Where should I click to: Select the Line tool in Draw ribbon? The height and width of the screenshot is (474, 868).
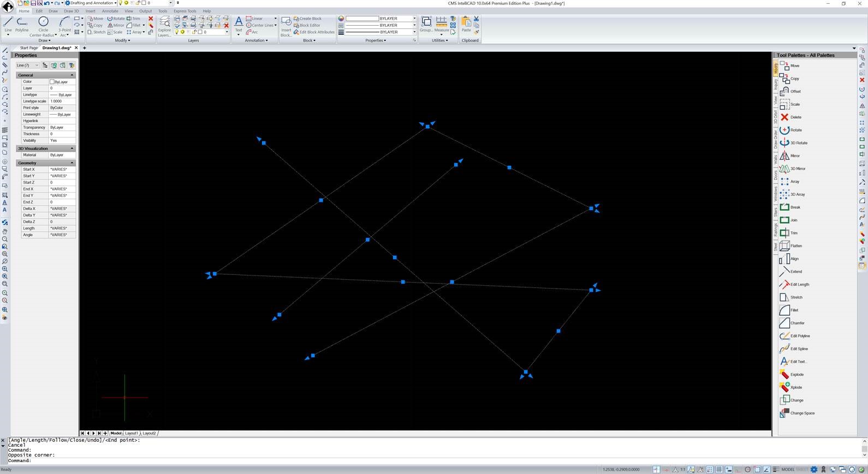point(8,25)
